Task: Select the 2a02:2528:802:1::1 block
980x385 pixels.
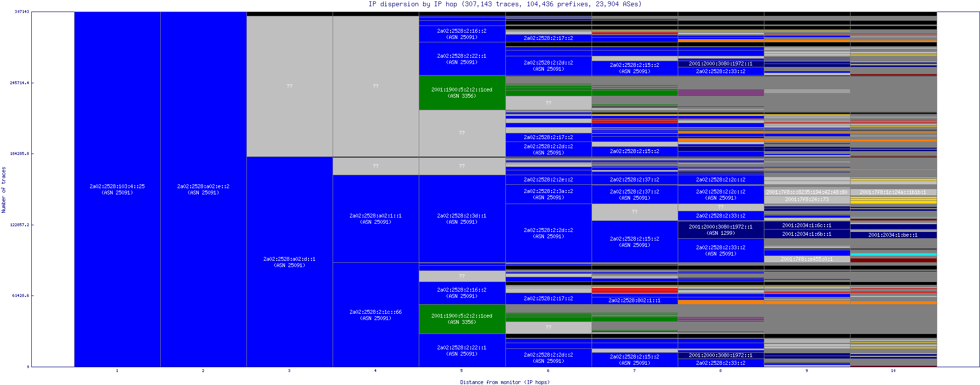Action: click(x=634, y=300)
